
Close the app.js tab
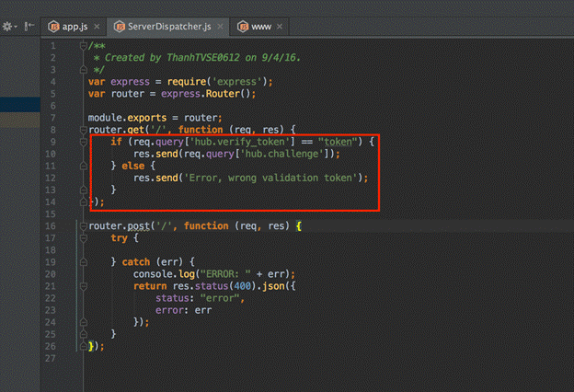(x=97, y=27)
